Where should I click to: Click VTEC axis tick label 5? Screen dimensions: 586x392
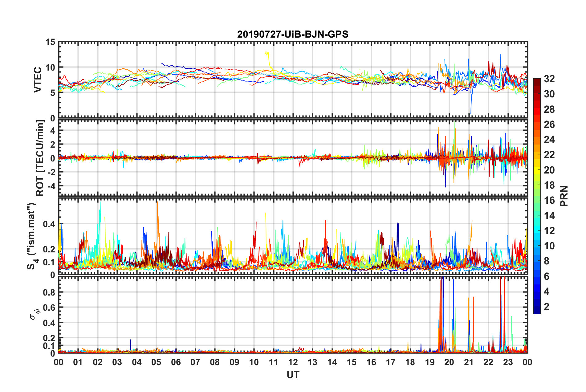(53, 93)
